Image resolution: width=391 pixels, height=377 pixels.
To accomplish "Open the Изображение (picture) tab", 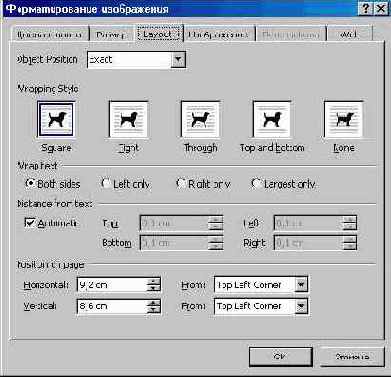I will pos(219,35).
